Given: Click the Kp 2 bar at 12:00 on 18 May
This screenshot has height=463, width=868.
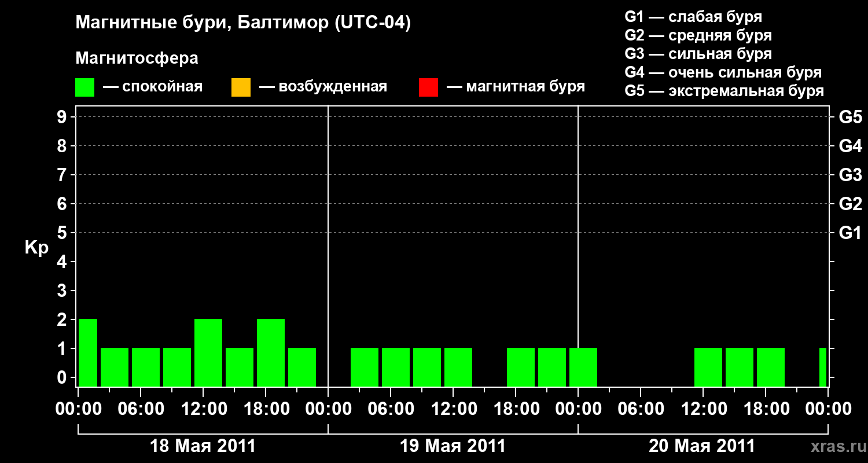Looking at the screenshot, I should click(x=208, y=352).
